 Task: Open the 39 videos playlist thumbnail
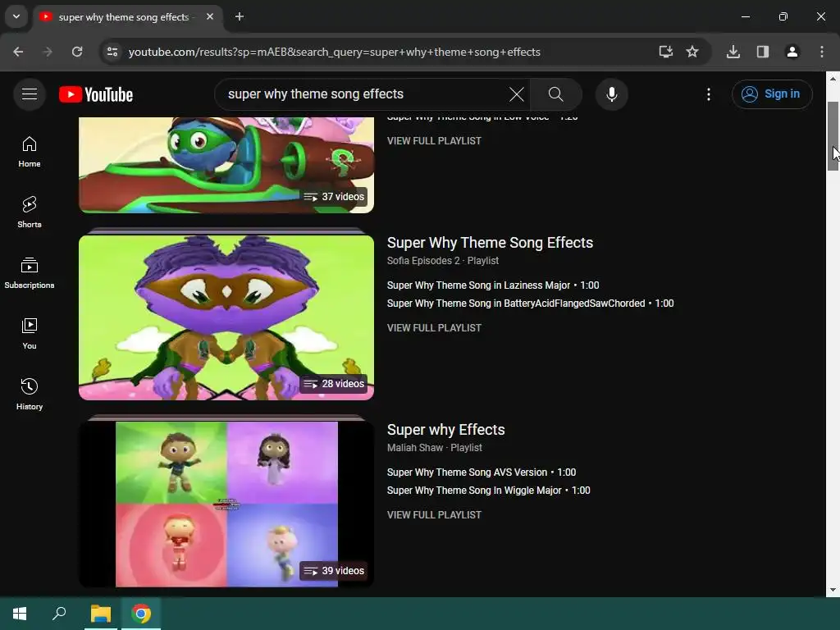226,504
